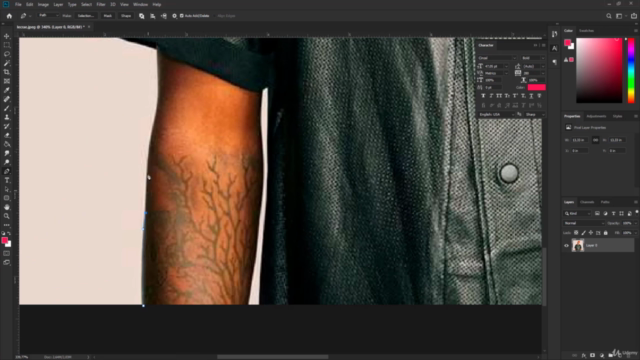Select the Pen tool in the toolbar

point(7,171)
